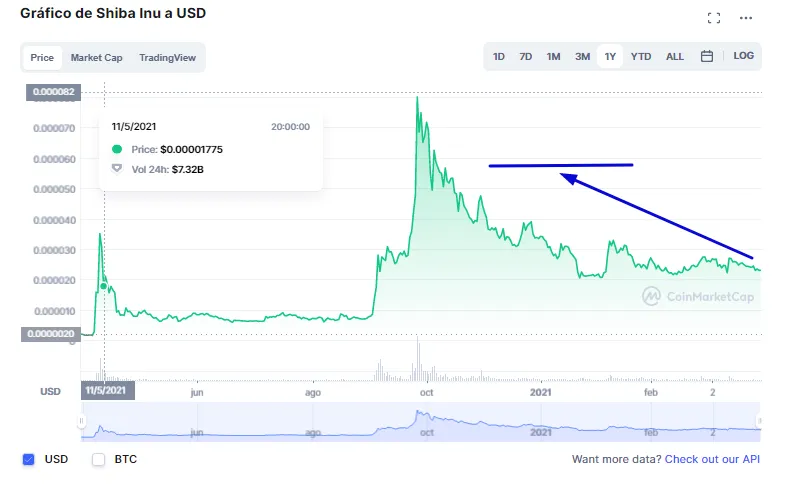Open the calendar date range picker
786x485 pixels.
(707, 56)
